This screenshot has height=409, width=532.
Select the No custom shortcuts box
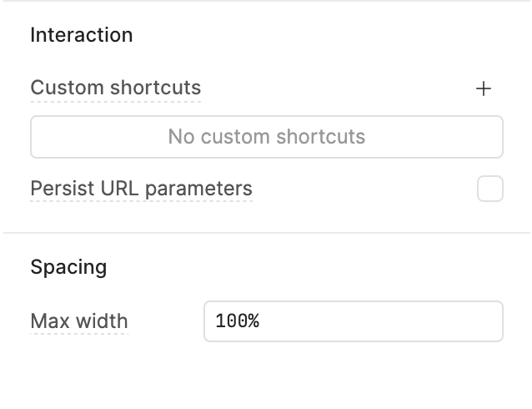coord(267,137)
